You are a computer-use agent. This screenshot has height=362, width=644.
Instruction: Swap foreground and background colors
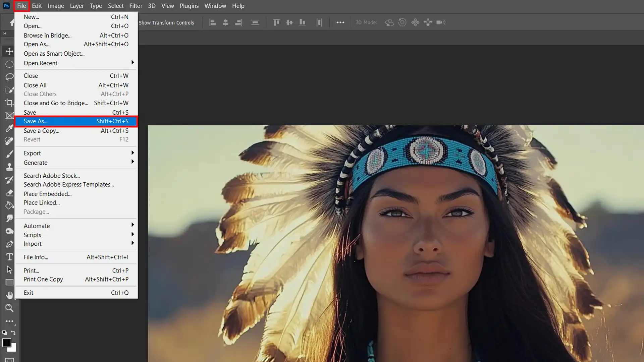[x=13, y=333]
